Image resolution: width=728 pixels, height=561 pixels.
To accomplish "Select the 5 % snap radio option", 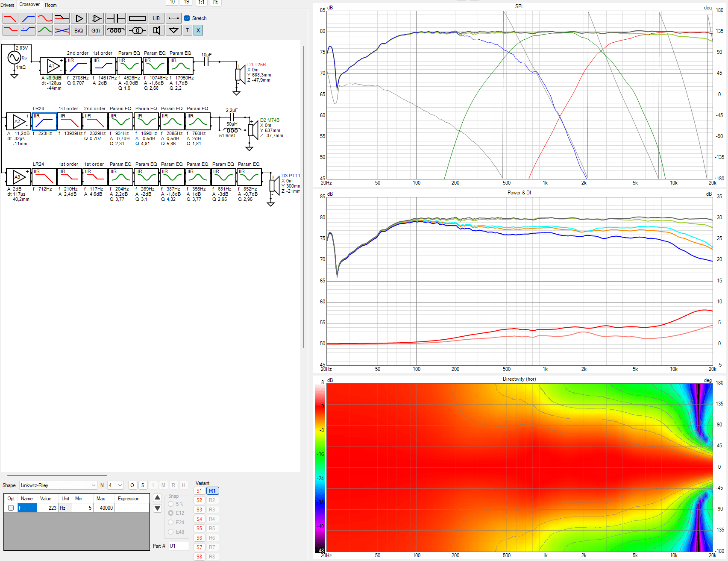I will pos(171,504).
